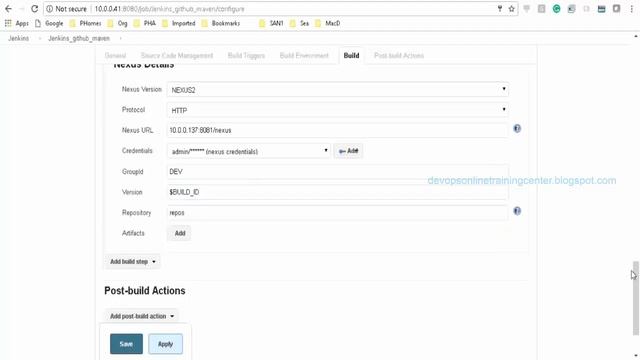This screenshot has height=360, width=640.
Task: Click the Apply button
Action: pos(165,344)
